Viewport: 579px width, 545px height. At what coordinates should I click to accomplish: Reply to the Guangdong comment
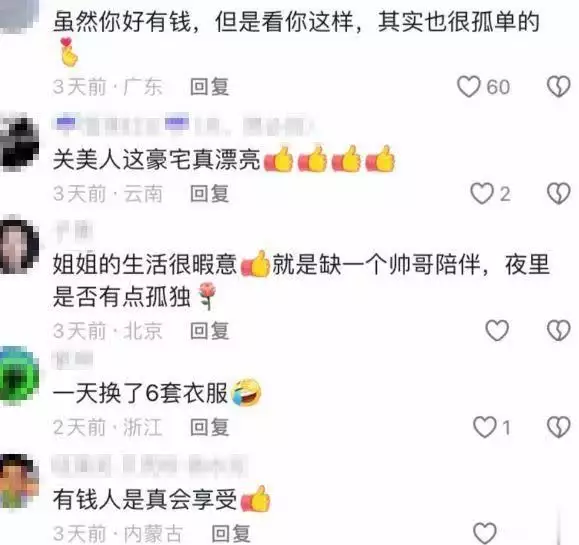[x=210, y=87]
